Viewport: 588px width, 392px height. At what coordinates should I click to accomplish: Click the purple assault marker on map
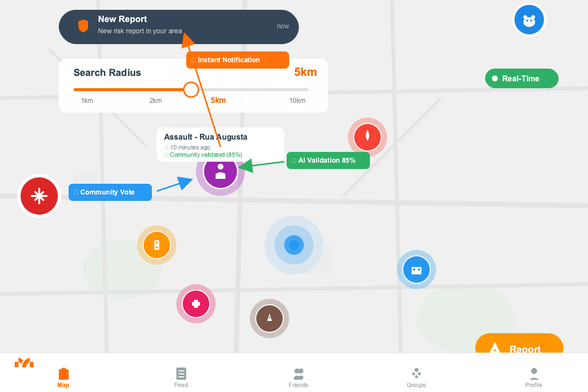coord(220,172)
